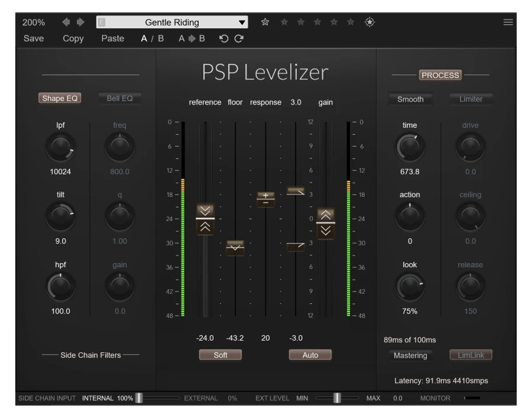Switch to the B setting
Screen dimensions: 532x418
pyautogui.click(x=161, y=38)
